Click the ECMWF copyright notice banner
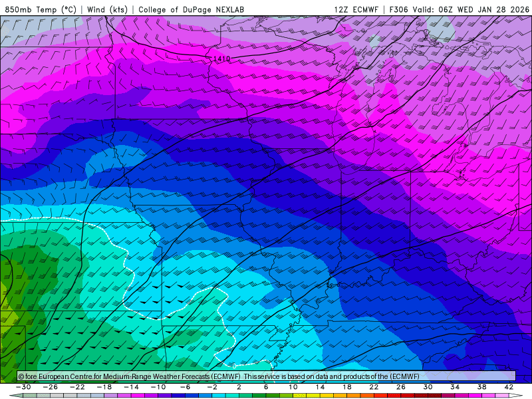532x399 pixels. tap(267, 376)
